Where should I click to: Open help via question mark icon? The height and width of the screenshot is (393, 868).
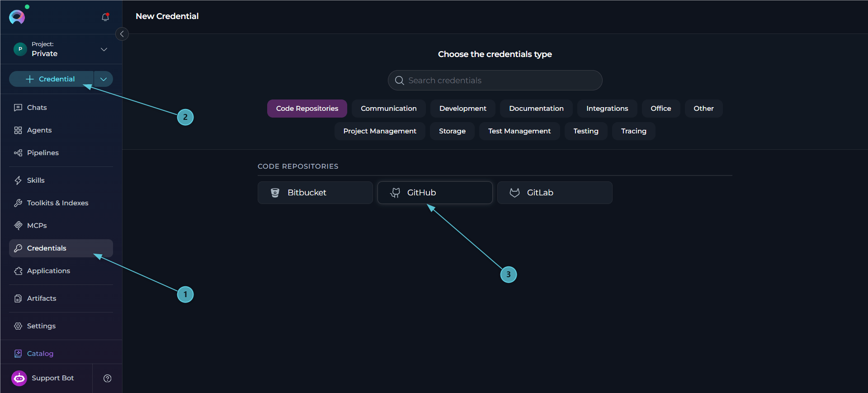(x=107, y=379)
